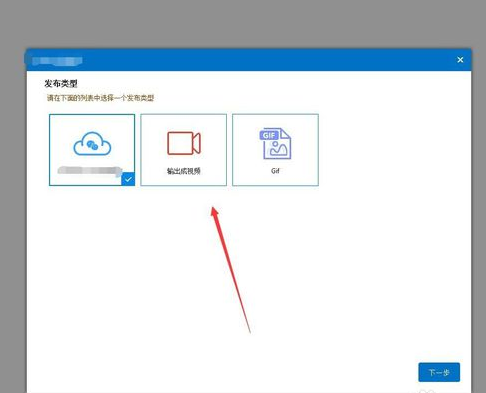Click the blue dialog title bar
This screenshot has height=393, width=486.
249,60
